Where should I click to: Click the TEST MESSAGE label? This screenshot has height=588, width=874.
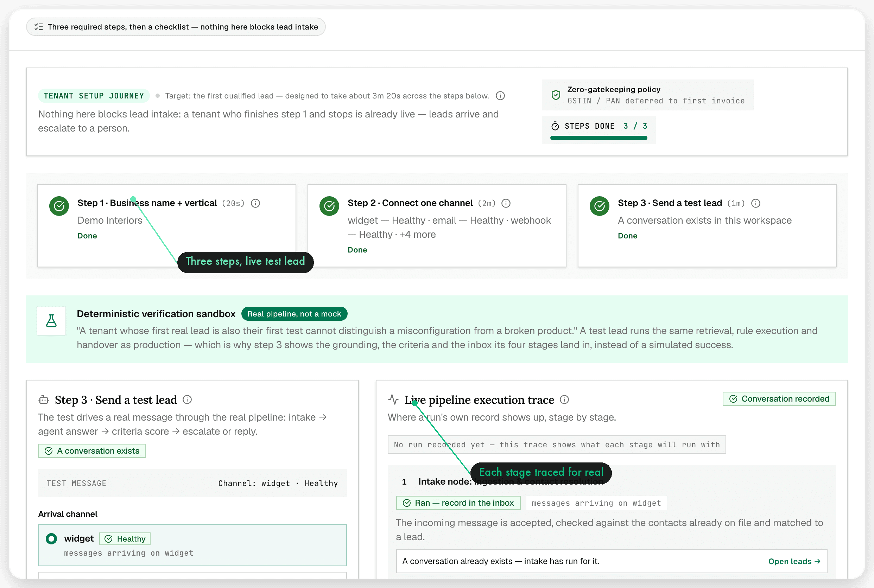click(x=76, y=484)
